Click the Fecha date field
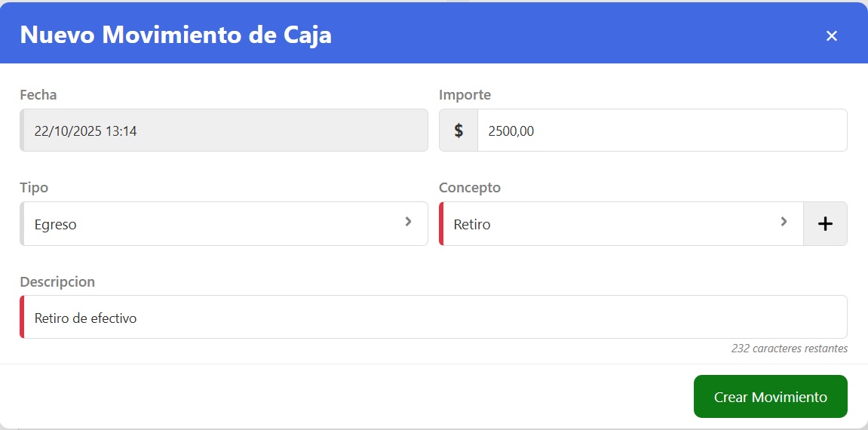 (x=223, y=131)
